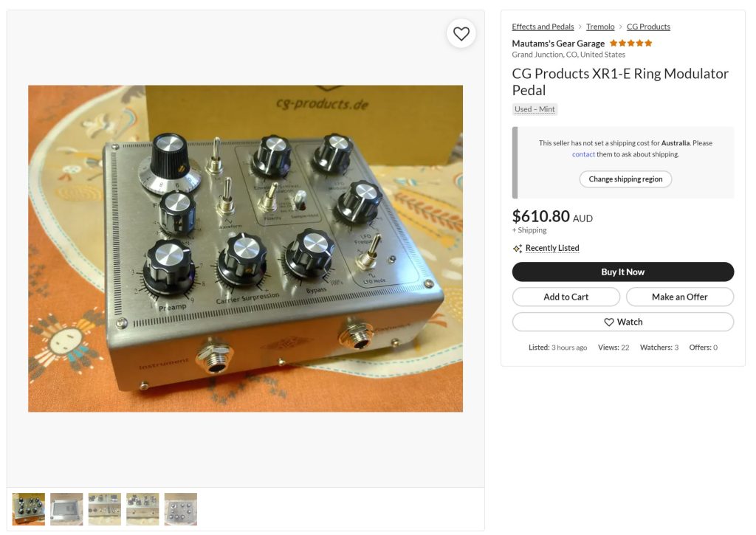Open the Effects and Pedals breadcrumb
The width and height of the screenshot is (756, 535).
click(x=543, y=27)
